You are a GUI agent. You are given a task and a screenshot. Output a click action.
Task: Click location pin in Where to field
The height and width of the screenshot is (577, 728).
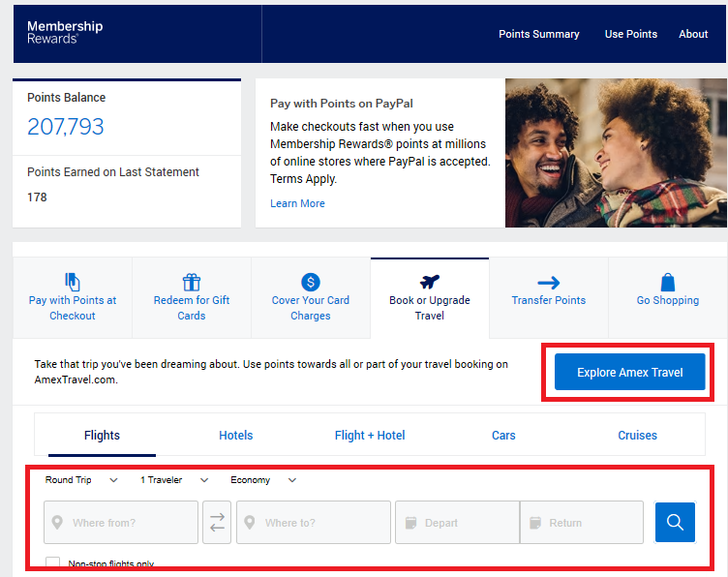pyautogui.click(x=250, y=522)
